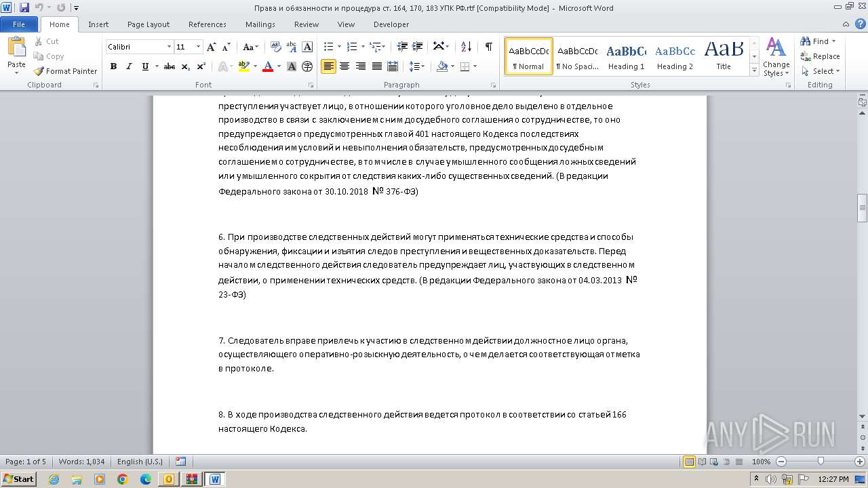Switch to Insert tab
868x488 pixels.
[98, 24]
